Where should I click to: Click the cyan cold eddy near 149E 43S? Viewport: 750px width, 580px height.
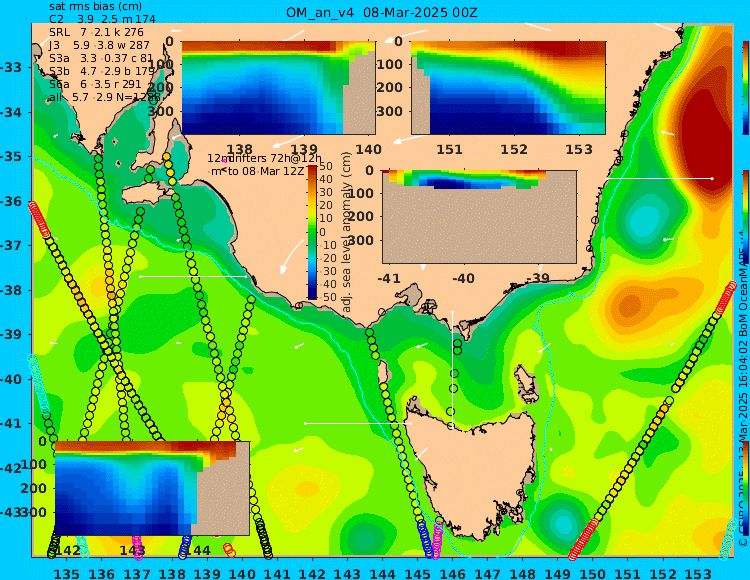pos(562,525)
